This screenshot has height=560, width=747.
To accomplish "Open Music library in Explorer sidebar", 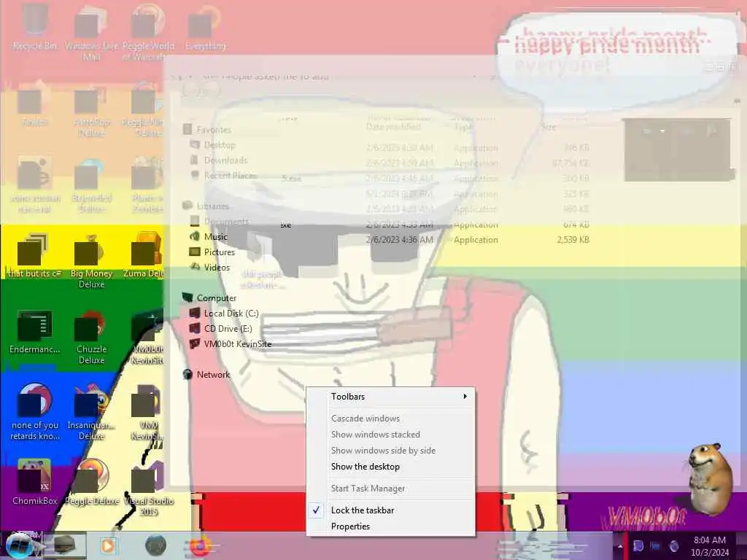I will (209, 237).
